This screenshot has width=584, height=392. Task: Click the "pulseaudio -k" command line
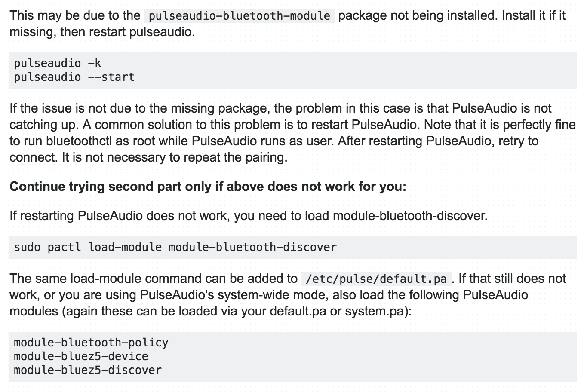click(x=58, y=64)
